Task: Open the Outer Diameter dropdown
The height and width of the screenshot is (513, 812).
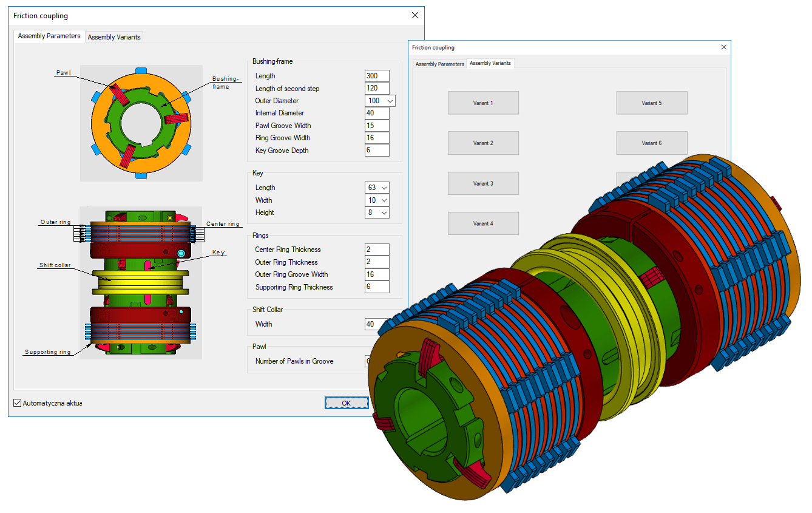Action: tap(389, 101)
